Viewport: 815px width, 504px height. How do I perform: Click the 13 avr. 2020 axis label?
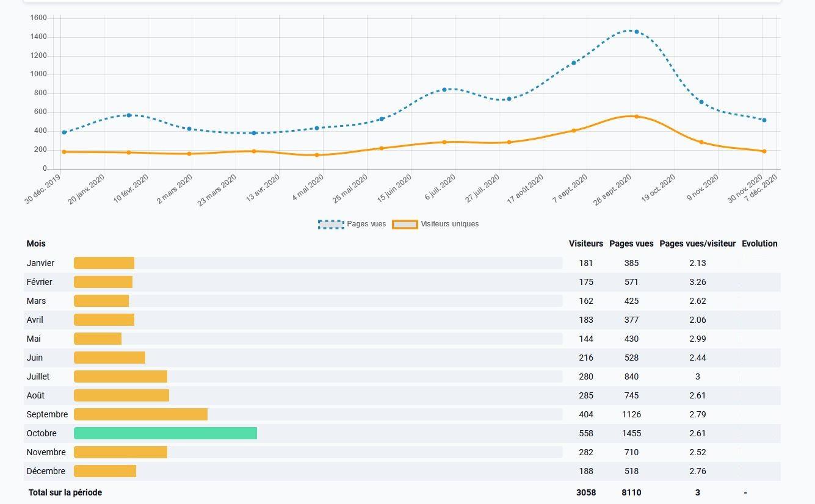(263, 189)
